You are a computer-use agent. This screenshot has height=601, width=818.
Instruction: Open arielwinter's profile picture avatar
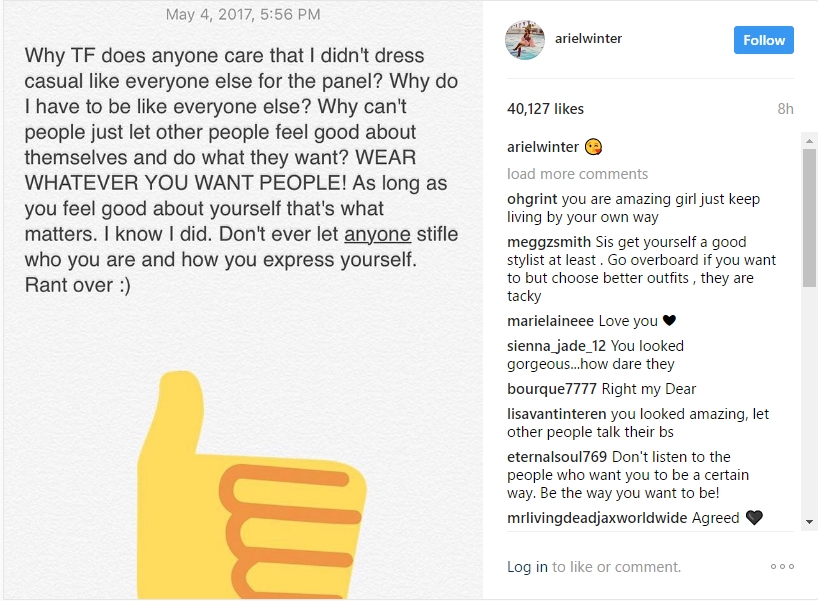(525, 40)
